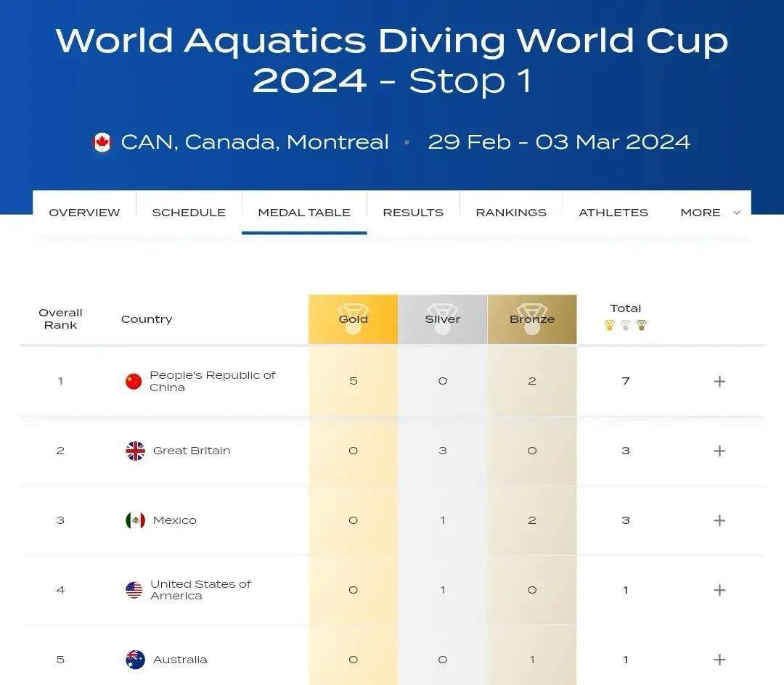The height and width of the screenshot is (685, 784).
Task: Expand Great Britain medal details
Action: (719, 451)
